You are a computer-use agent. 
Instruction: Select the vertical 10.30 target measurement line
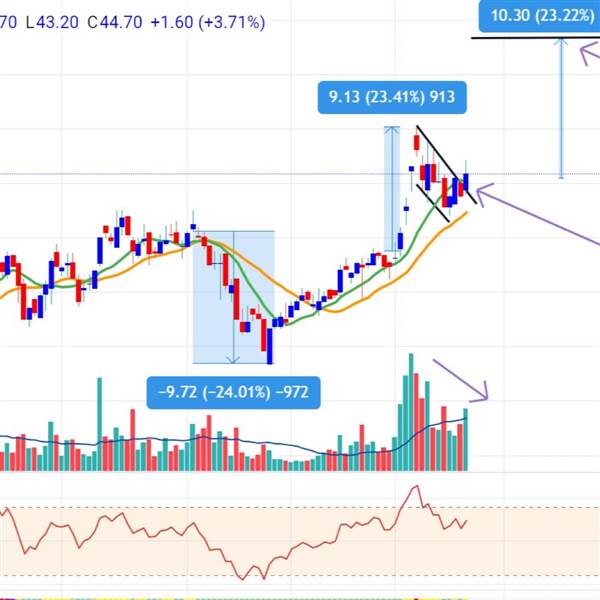click(x=561, y=108)
